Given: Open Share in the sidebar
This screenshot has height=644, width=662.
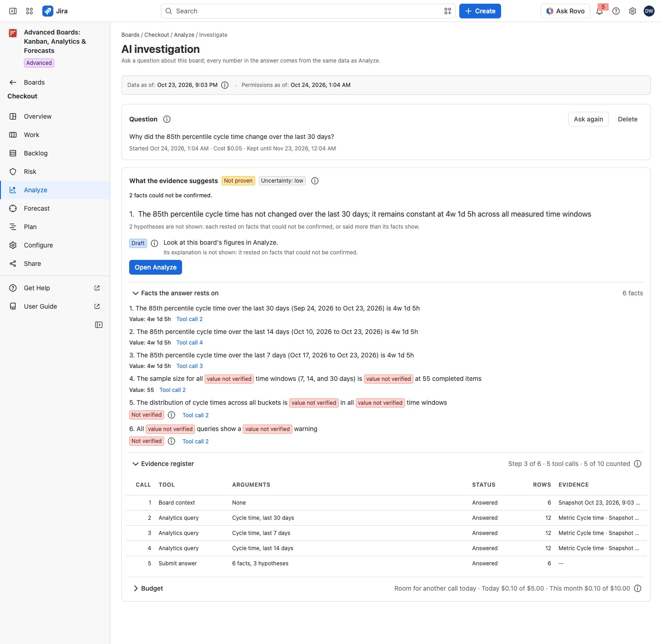Looking at the screenshot, I should (55, 264).
